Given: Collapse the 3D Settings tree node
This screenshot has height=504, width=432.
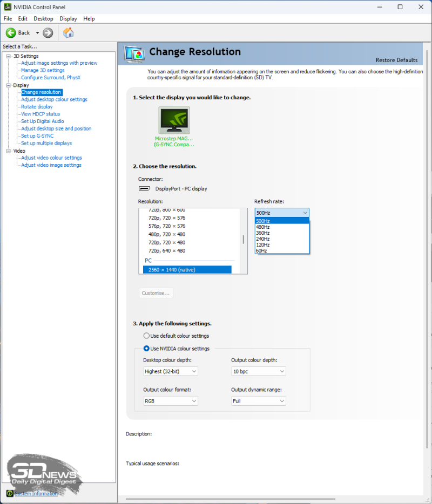Looking at the screenshot, I should (x=8, y=56).
